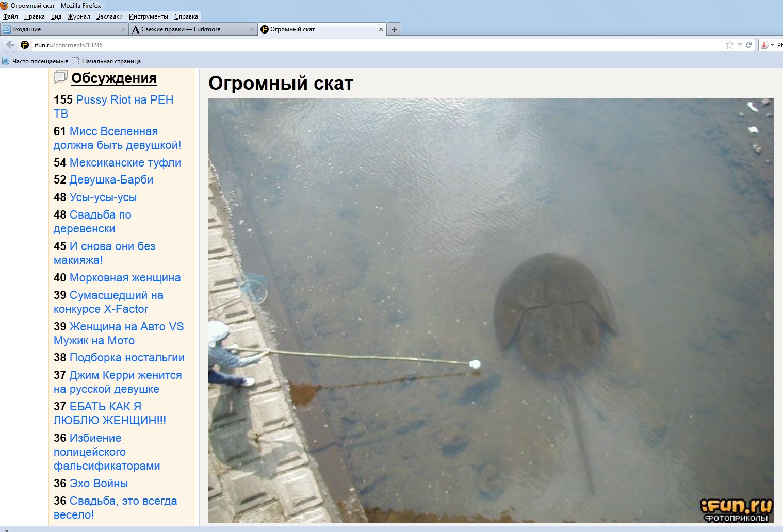783x532 pixels.
Task: Click the back navigation arrow button
Action: tap(10, 45)
